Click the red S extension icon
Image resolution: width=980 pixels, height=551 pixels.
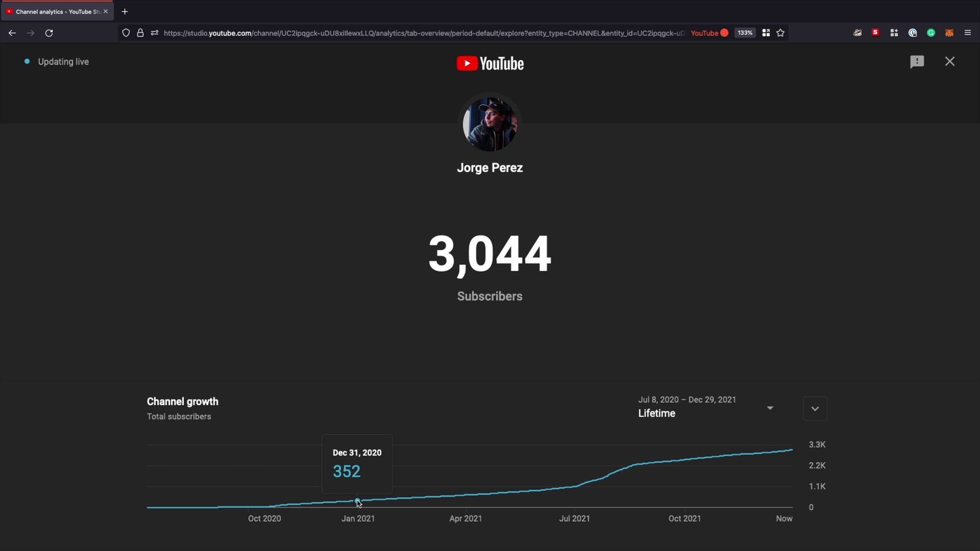876,32
